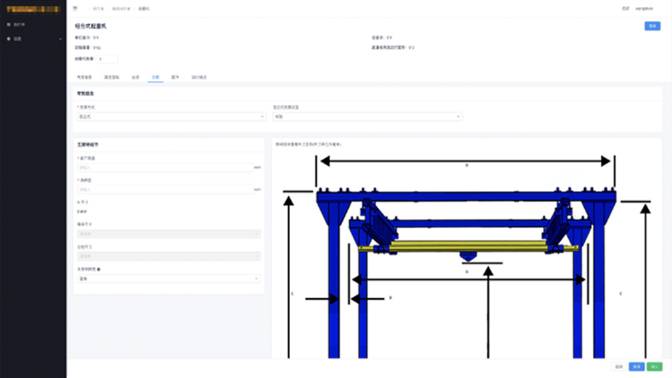Open the bottom dropdown in the left details panel
The height and width of the screenshot is (378, 672).
[169, 279]
